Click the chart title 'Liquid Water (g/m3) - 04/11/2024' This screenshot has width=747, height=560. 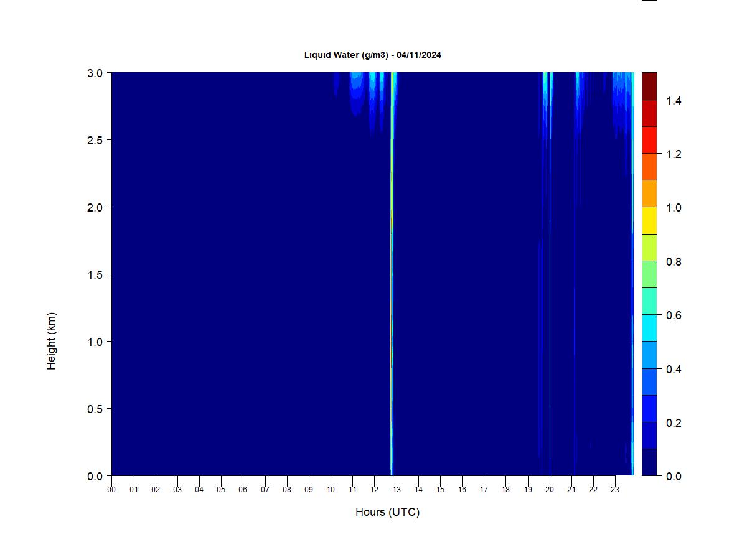point(372,55)
